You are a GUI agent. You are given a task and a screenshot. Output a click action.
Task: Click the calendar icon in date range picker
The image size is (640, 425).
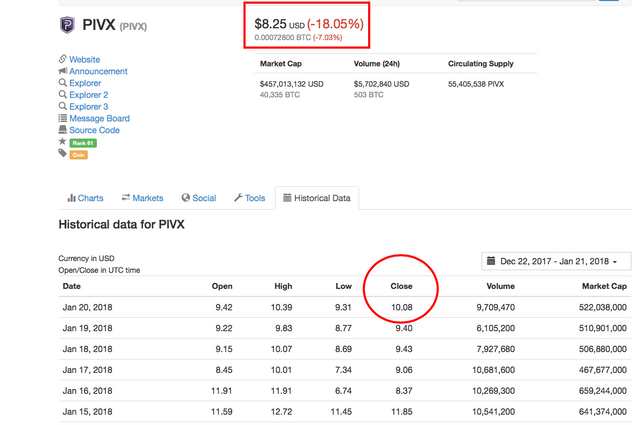(x=491, y=260)
